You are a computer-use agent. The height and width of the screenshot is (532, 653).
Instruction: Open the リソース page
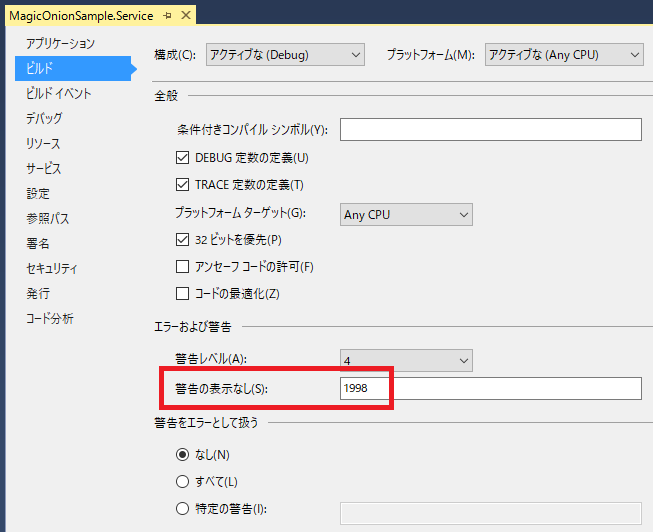43,143
